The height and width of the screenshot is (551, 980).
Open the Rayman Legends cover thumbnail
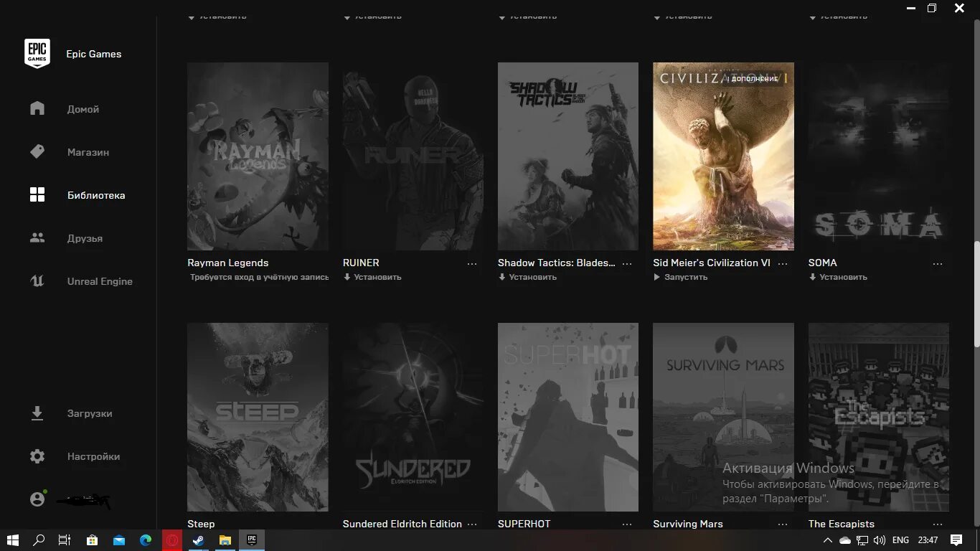258,156
